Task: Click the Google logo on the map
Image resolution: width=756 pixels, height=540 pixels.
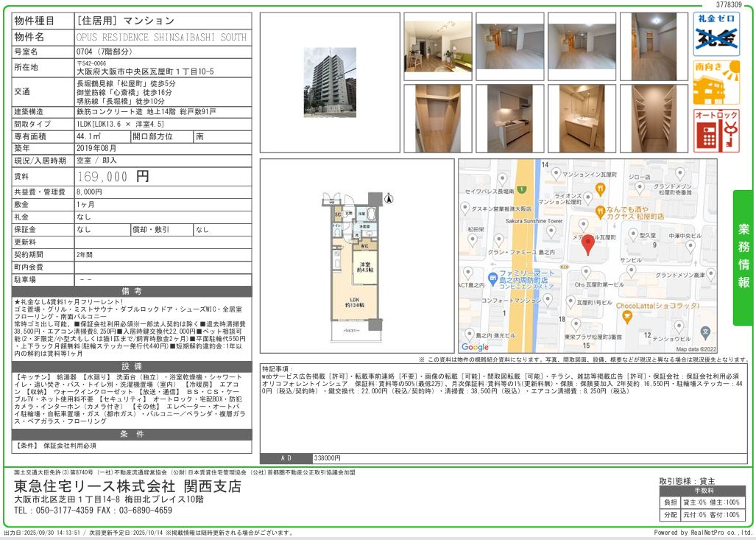Action: (476, 347)
